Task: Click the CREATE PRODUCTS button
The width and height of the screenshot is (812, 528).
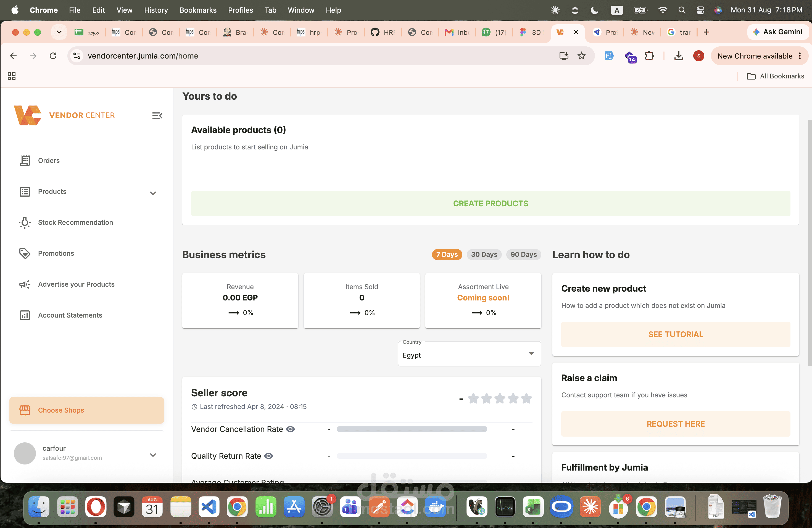Action: click(x=491, y=203)
